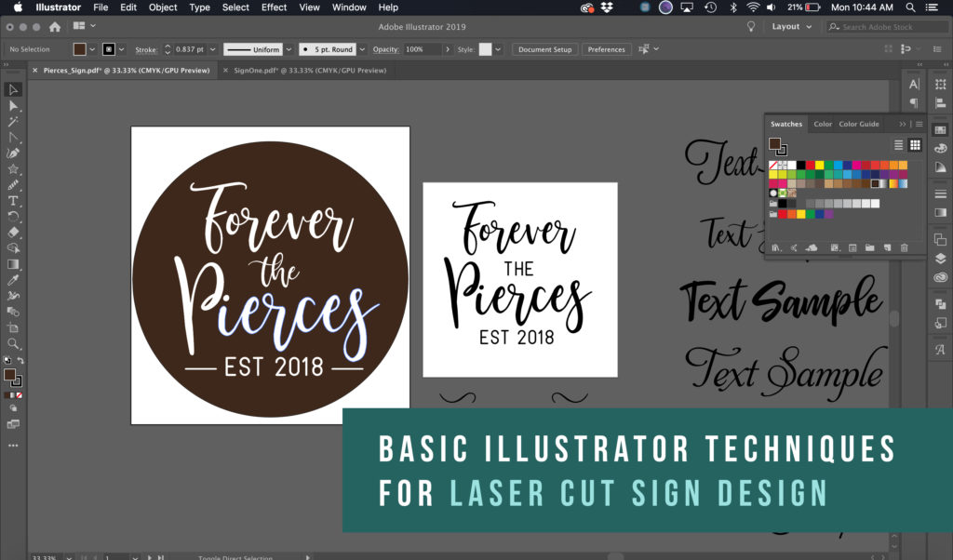Image resolution: width=953 pixels, height=560 pixels.
Task: Open the Character panel icon
Action: click(914, 85)
